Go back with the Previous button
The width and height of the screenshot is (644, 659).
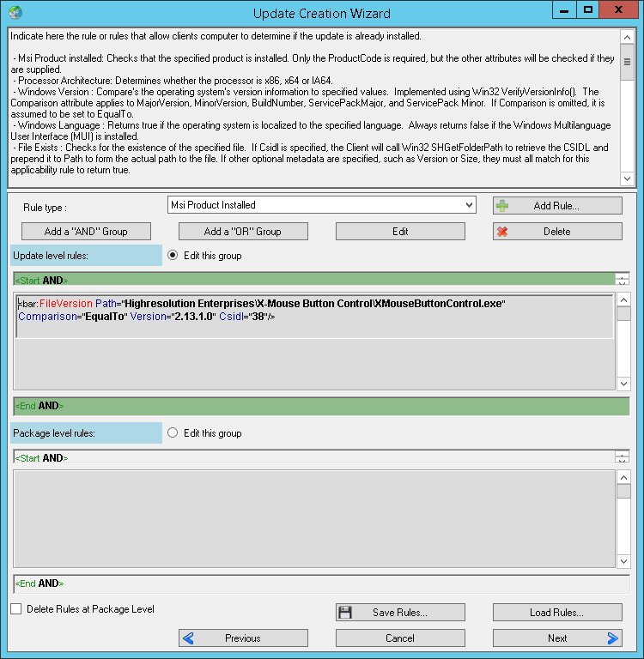coord(243,638)
